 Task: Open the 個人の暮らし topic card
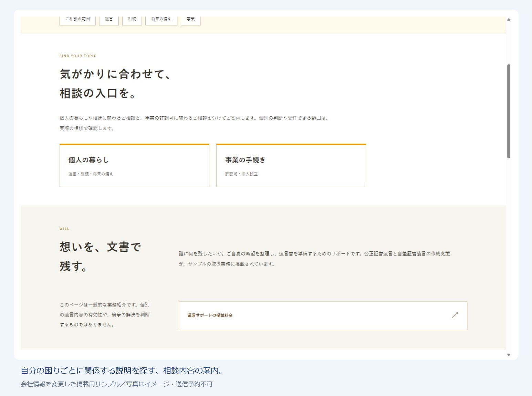pos(134,165)
